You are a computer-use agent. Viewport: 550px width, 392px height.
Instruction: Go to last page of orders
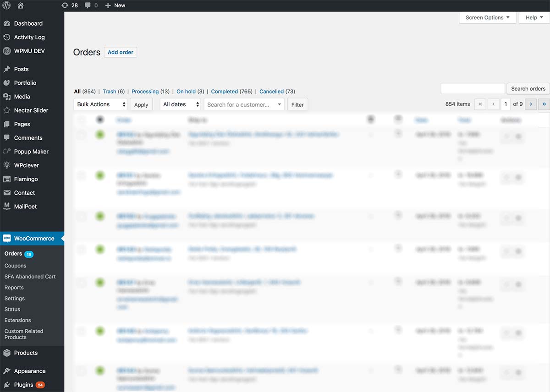coord(544,104)
